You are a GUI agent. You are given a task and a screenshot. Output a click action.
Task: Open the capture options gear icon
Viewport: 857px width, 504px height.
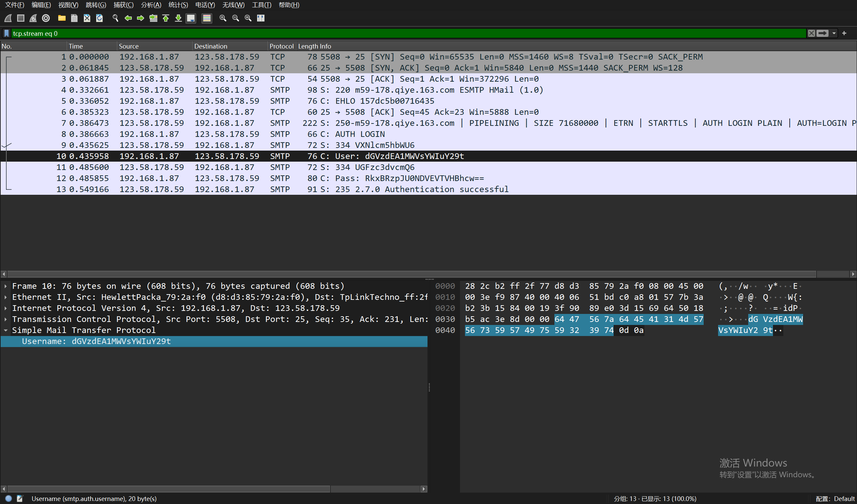pyautogui.click(x=46, y=18)
